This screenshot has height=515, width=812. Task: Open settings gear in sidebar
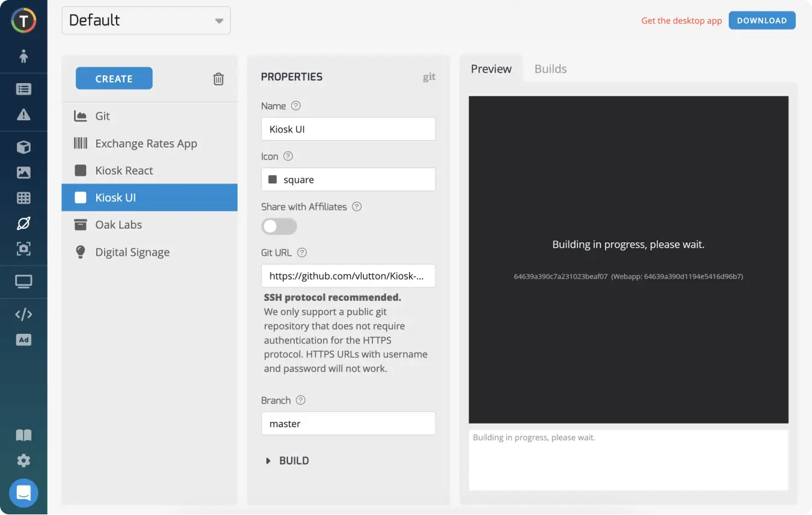[x=23, y=461]
